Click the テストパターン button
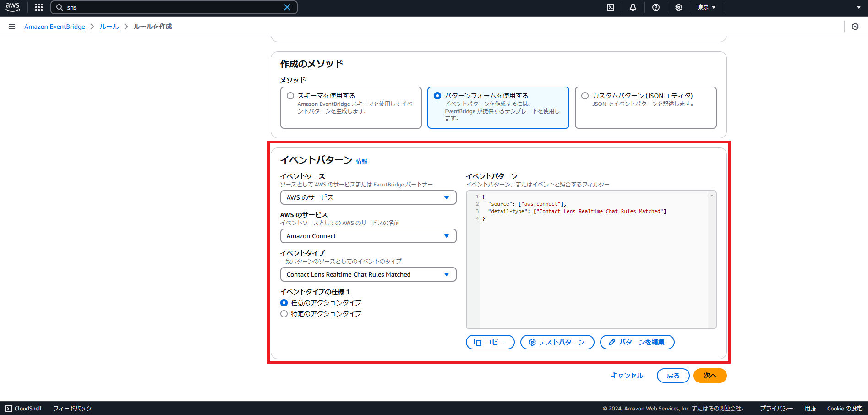The width and height of the screenshot is (868, 415). coord(557,342)
